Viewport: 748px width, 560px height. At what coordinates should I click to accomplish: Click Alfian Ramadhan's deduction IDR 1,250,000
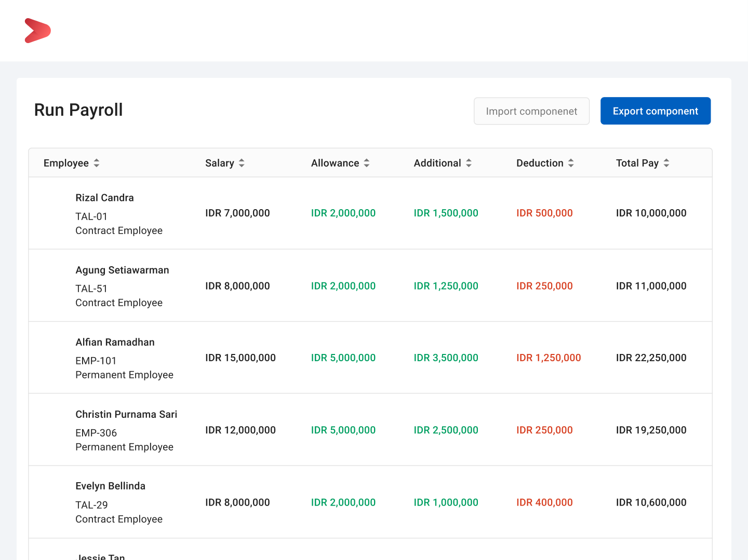549,358
